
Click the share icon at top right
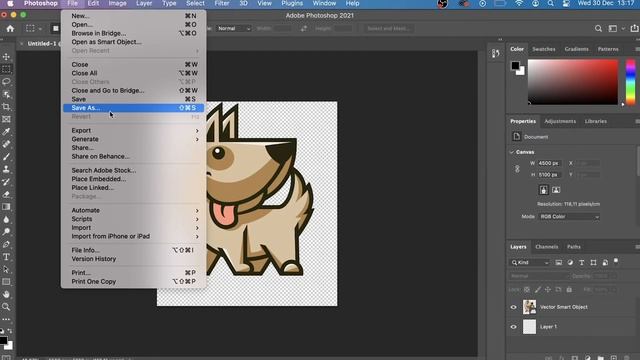[634, 28]
